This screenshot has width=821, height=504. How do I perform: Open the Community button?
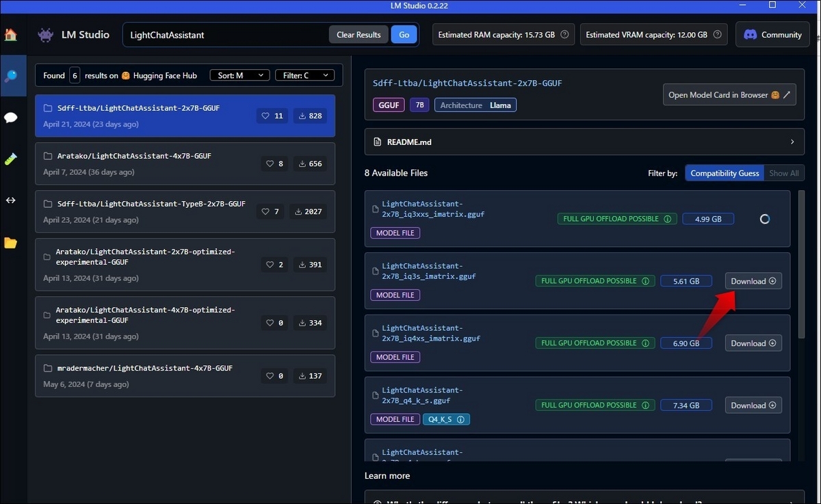click(772, 35)
